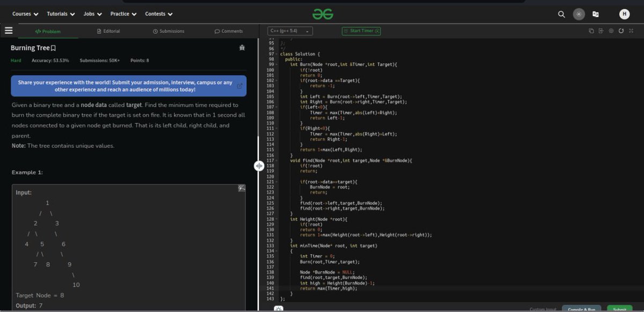
Task: Toggle the Custom Input option
Action: point(544,308)
